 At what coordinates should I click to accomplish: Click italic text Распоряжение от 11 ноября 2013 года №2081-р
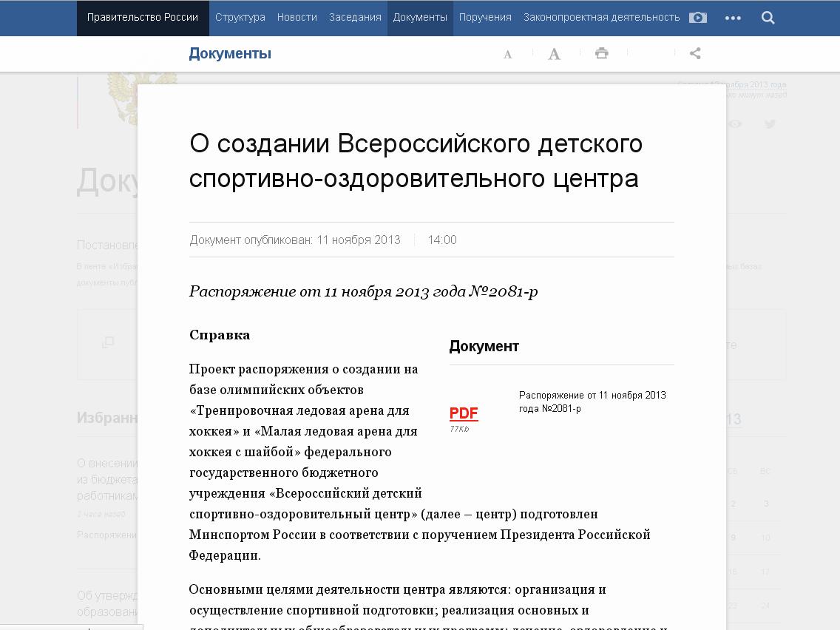(363, 291)
